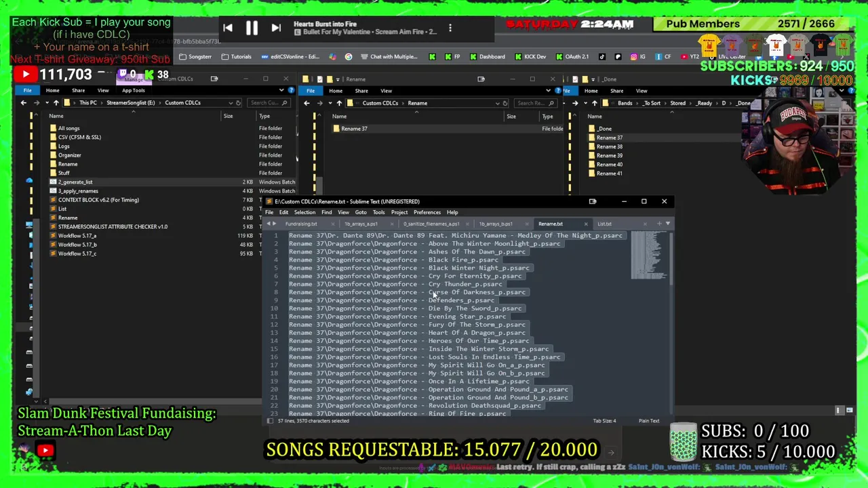This screenshot has height=488, width=868.
Task: Open media overlay three-dot options menu
Action: pyautogui.click(x=450, y=28)
